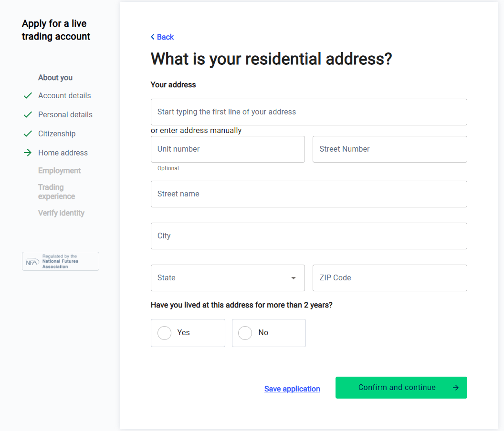Viewport: 504px width, 431px height.
Task: Click the City input field
Action: (309, 236)
